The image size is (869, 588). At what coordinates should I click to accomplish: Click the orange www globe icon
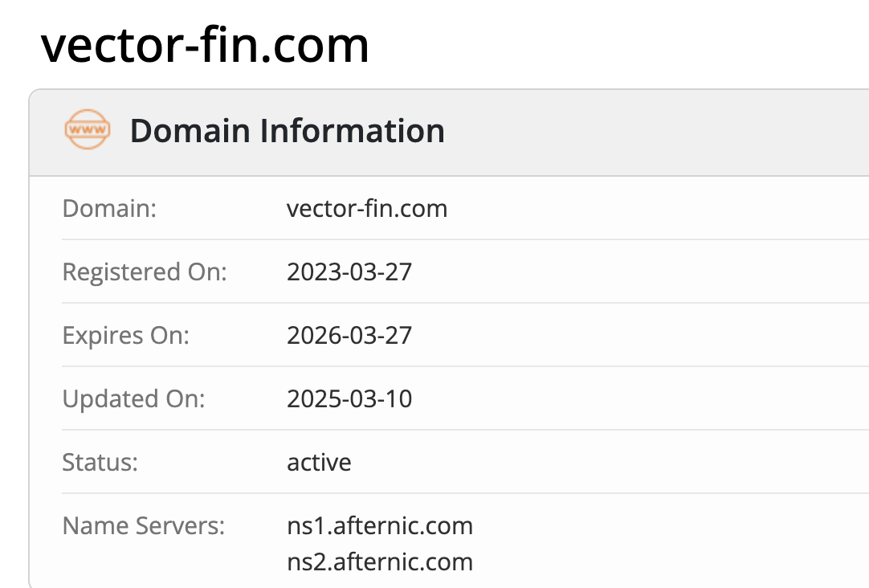pos(88,129)
